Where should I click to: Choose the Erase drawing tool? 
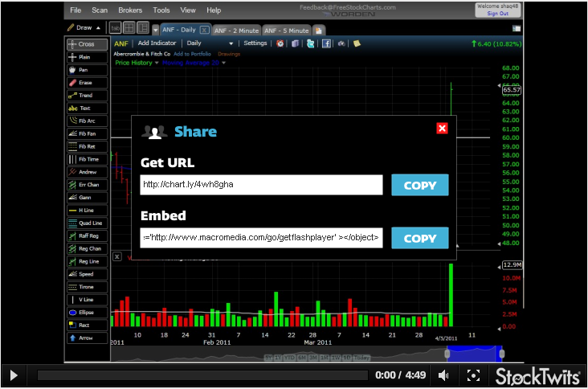88,83
